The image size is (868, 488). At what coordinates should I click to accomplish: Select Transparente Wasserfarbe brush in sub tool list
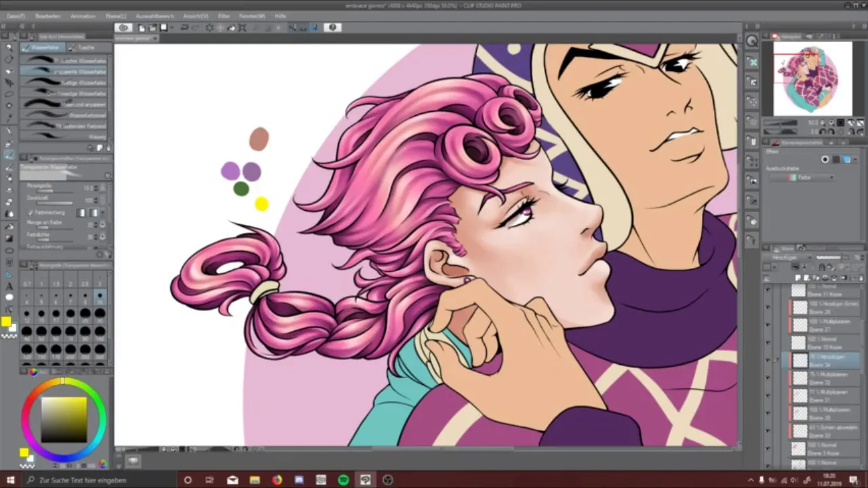[x=64, y=71]
